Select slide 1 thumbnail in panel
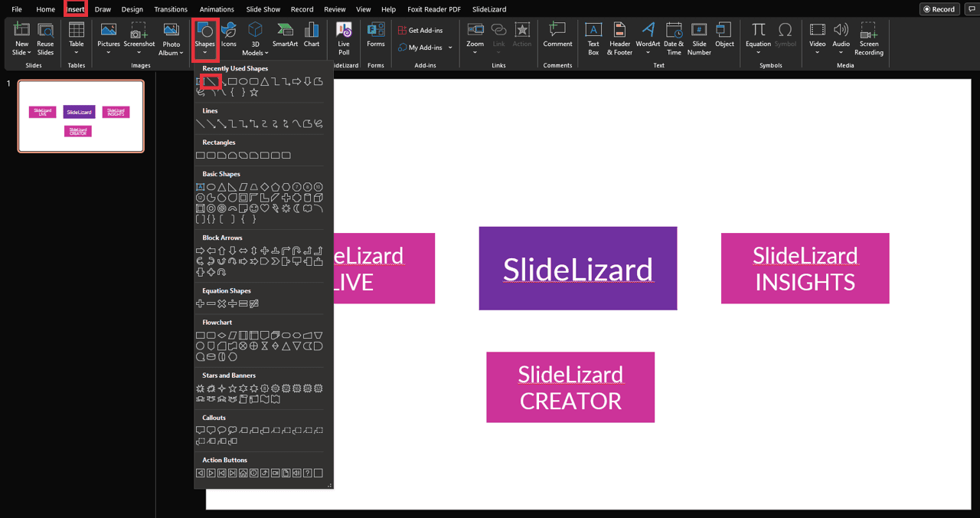Screen dimensions: 980x518 80,116
